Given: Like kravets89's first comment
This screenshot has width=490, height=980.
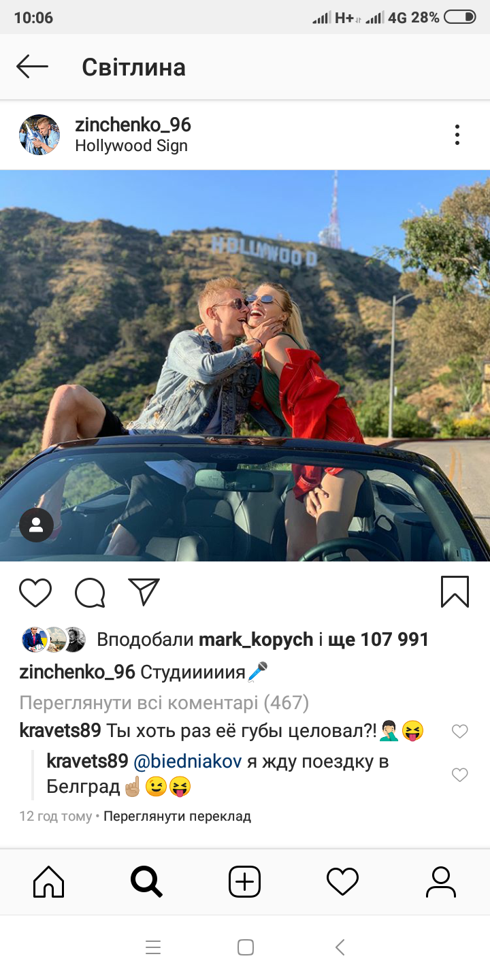Looking at the screenshot, I should pyautogui.click(x=460, y=731).
